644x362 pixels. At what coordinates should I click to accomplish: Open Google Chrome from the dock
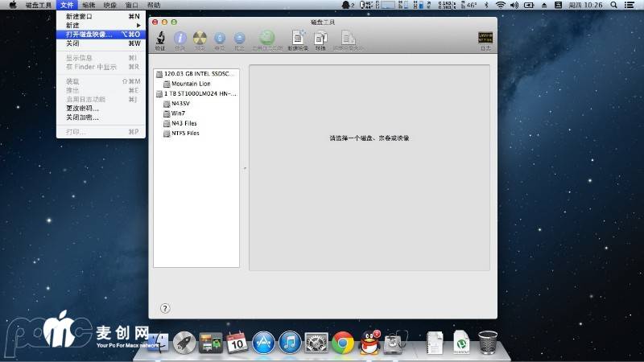click(x=343, y=343)
